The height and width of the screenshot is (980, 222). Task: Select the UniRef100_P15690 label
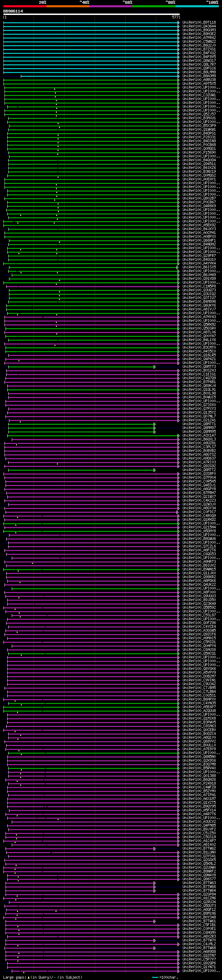[199, 153]
